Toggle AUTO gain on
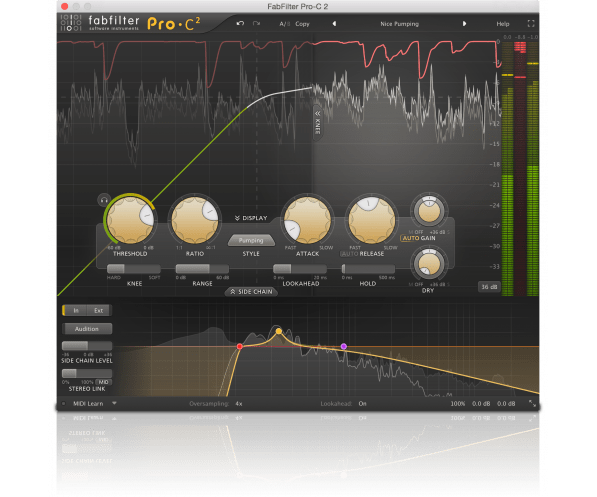Image resolution: width=597 pixels, height=497 pixels. click(x=411, y=238)
